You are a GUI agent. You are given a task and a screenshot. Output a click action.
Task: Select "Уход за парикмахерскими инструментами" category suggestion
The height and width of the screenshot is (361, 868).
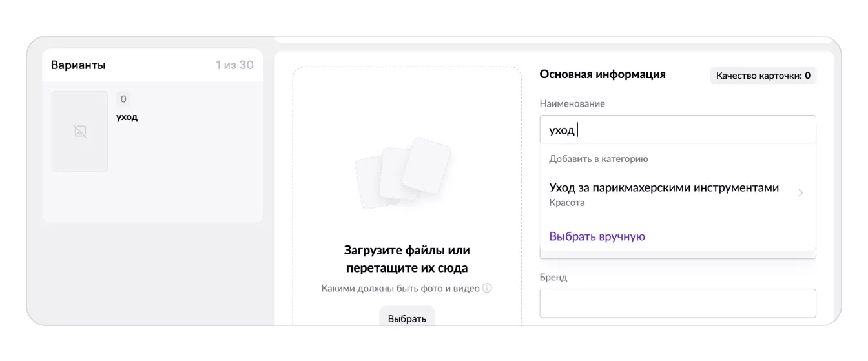664,188
